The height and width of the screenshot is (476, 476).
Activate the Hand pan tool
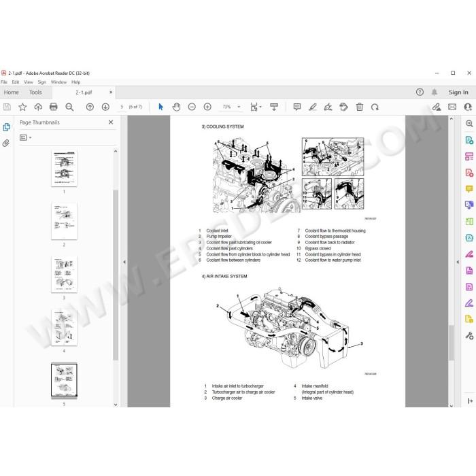click(x=176, y=107)
